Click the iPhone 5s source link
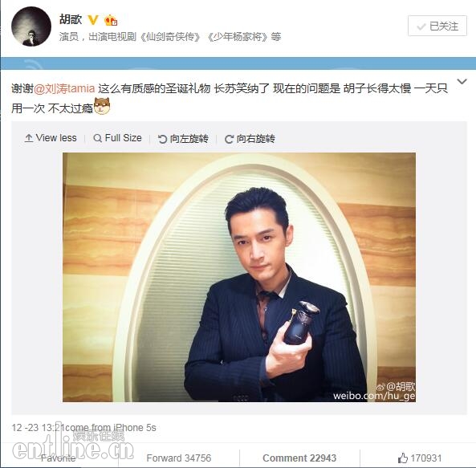Viewport: 476px width, 468px height. pyautogui.click(x=135, y=428)
